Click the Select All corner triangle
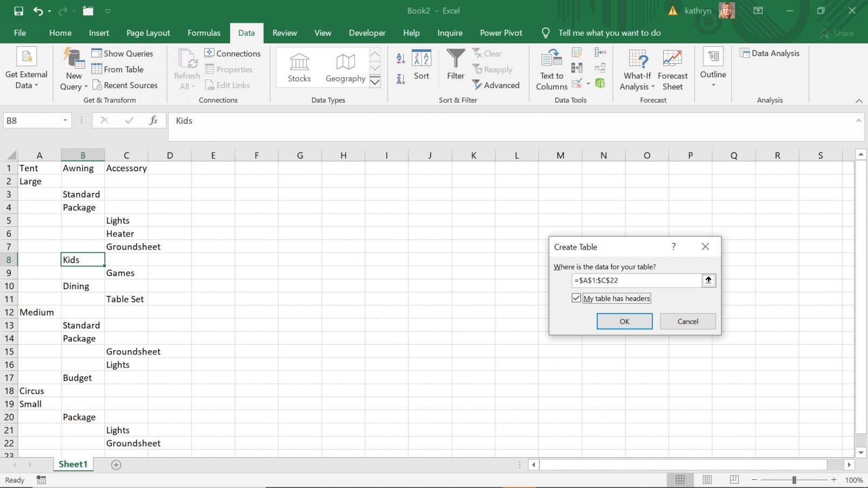The width and height of the screenshot is (868, 488). [x=11, y=156]
